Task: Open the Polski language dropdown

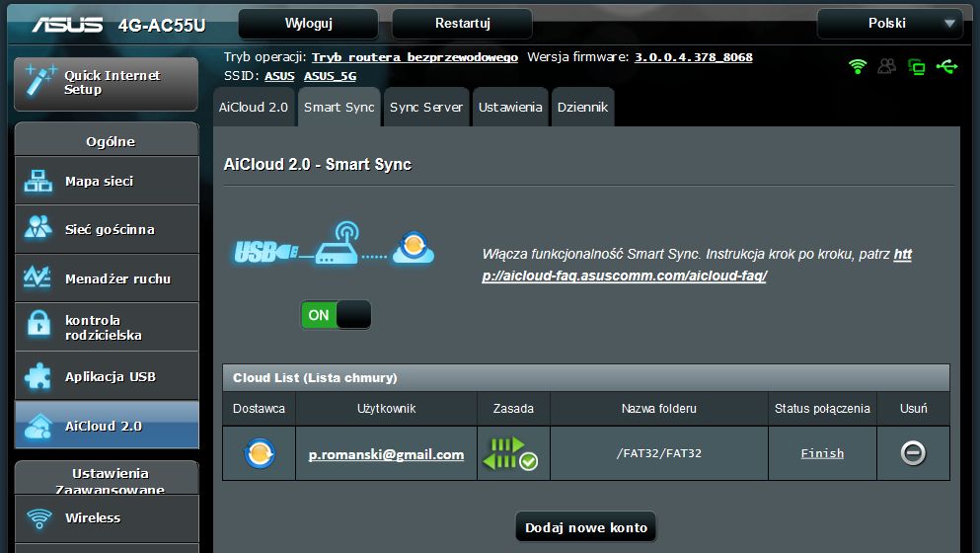Action: coord(890,23)
